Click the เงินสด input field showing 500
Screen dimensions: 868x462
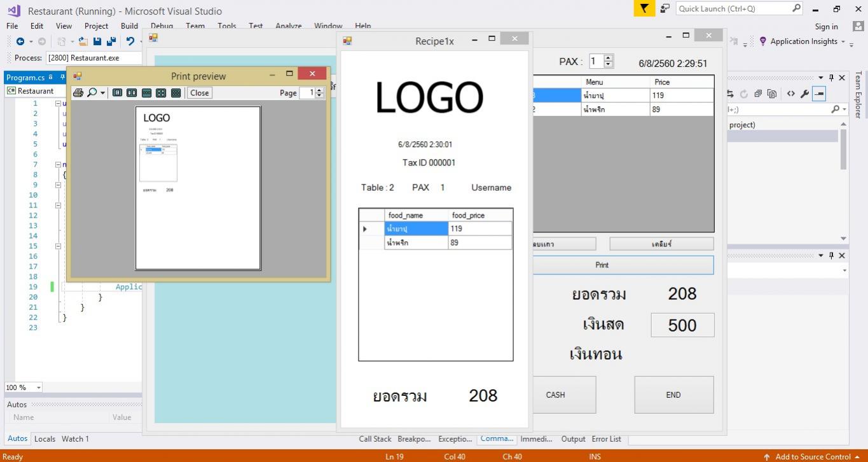pyautogui.click(x=682, y=325)
